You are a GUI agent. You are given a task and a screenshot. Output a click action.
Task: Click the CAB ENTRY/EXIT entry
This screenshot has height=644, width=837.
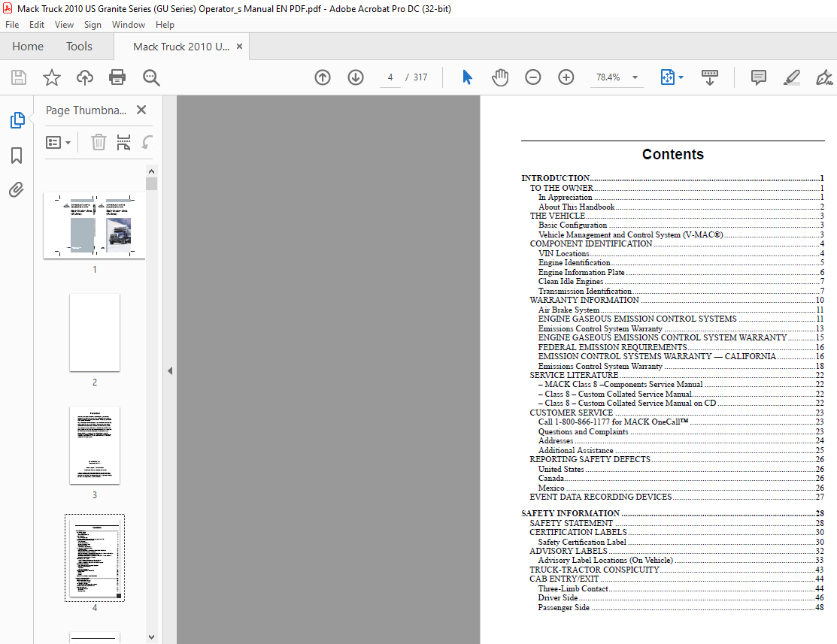pos(677,579)
